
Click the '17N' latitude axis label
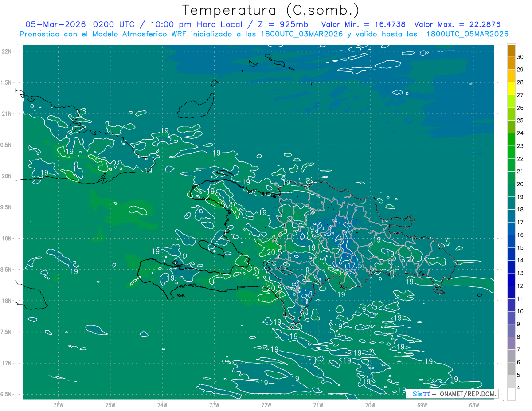7,364
